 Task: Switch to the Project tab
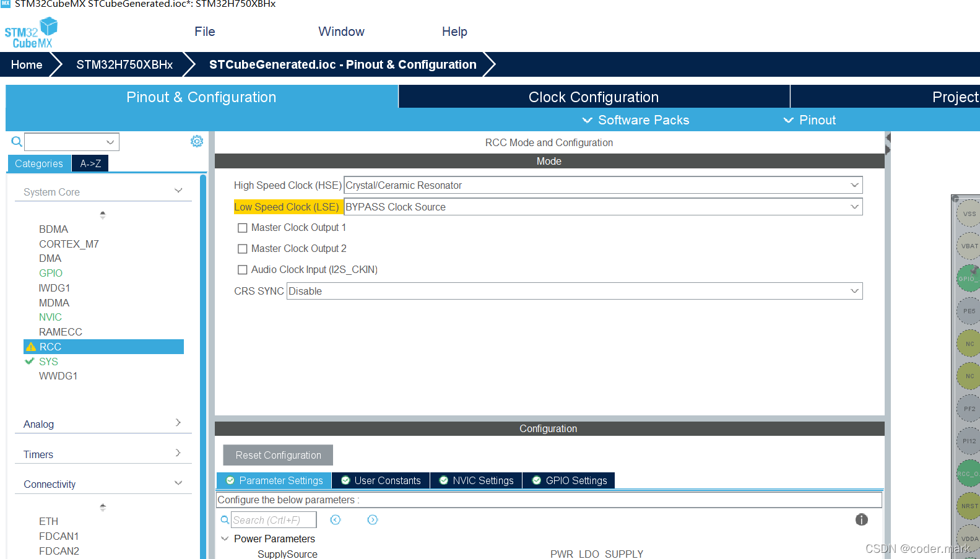pos(886,97)
